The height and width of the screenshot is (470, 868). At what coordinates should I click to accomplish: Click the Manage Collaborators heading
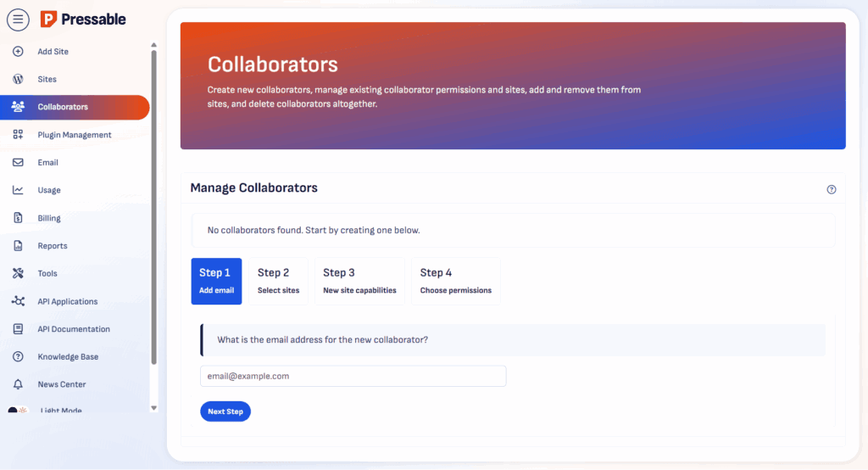(x=254, y=187)
